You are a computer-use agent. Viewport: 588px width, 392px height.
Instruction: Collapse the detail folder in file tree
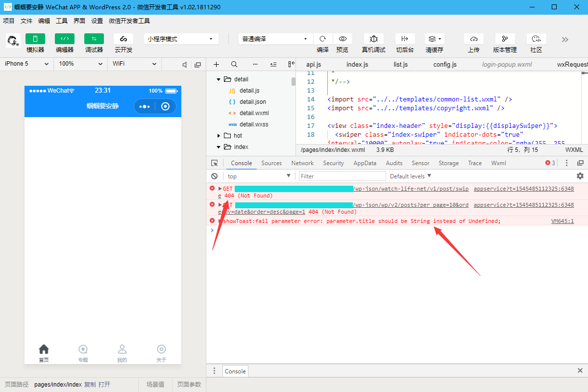point(219,79)
